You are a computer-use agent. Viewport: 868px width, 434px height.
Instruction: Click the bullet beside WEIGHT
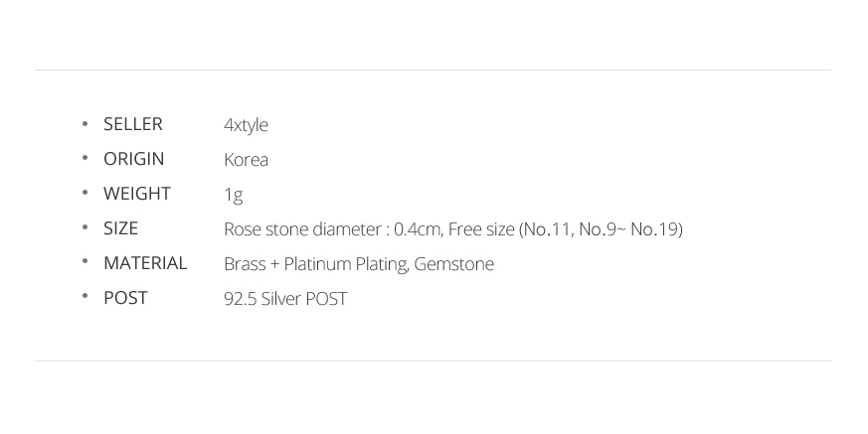(x=86, y=194)
